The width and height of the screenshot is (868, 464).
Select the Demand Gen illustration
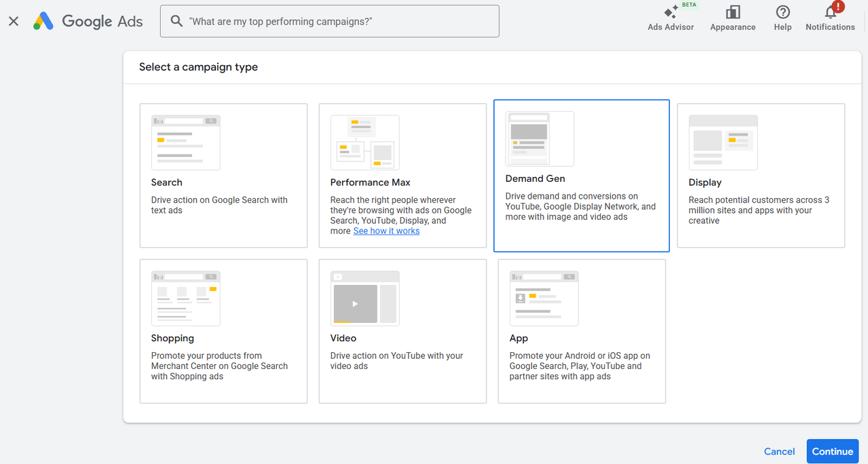[x=540, y=139]
